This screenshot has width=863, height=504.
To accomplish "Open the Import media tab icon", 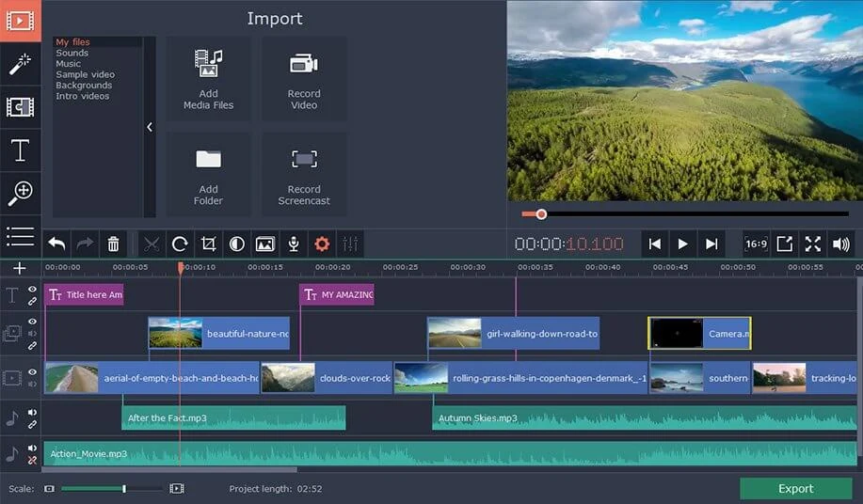I will (21, 21).
